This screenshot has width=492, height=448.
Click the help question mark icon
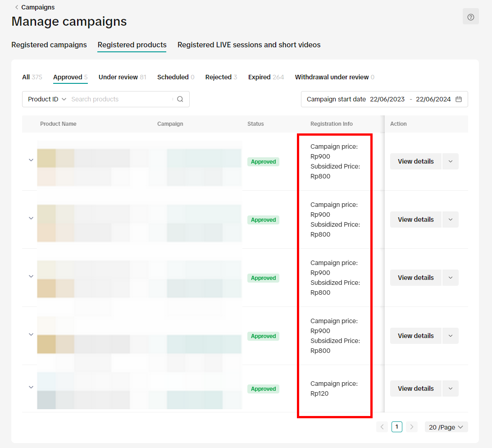click(470, 17)
